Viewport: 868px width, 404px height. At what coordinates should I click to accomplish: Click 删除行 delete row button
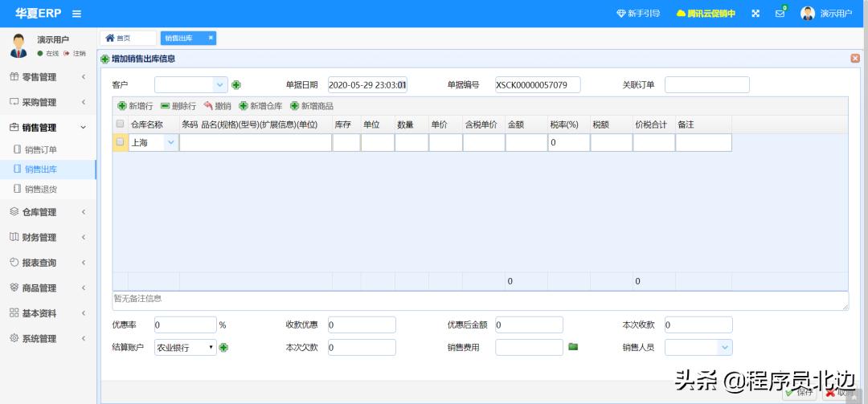[x=178, y=106]
